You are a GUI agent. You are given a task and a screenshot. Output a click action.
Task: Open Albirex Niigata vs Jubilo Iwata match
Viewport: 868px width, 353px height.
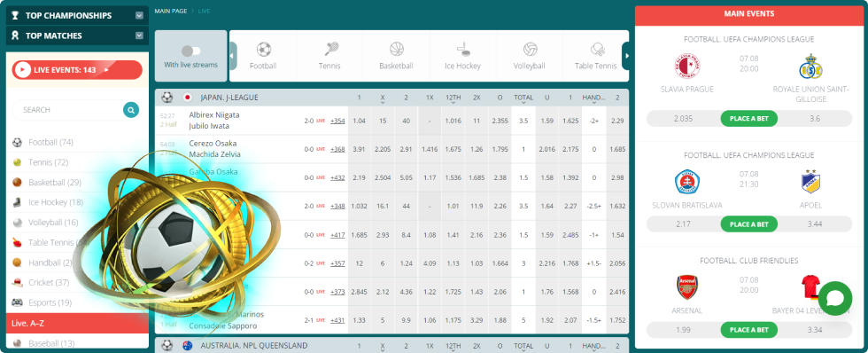point(214,121)
